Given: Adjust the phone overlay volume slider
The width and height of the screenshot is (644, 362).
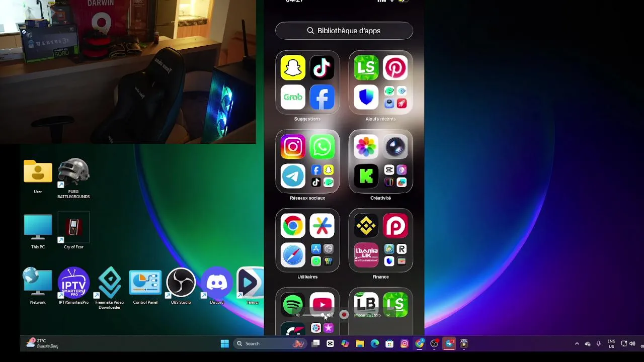Looking at the screenshot, I should 314,315.
